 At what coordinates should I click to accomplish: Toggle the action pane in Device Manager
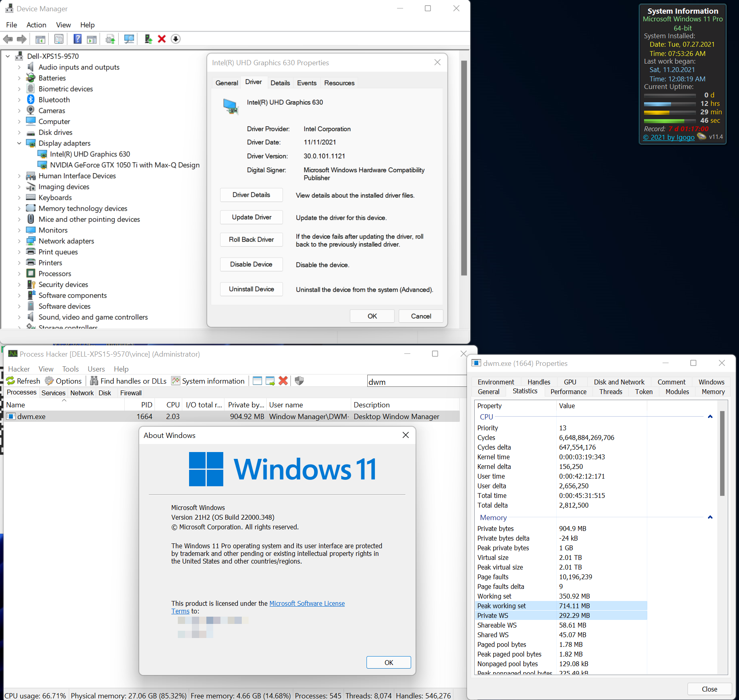pyautogui.click(x=92, y=39)
